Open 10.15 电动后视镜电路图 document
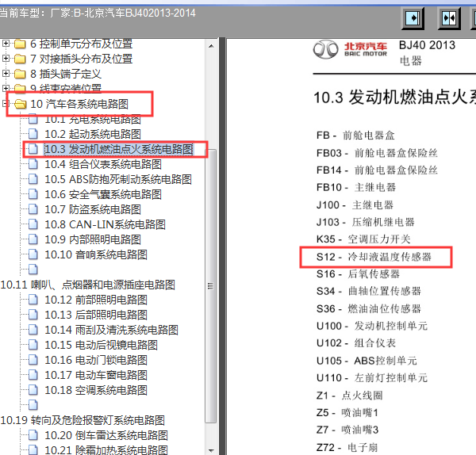This screenshot has height=455, width=476. coord(101,345)
